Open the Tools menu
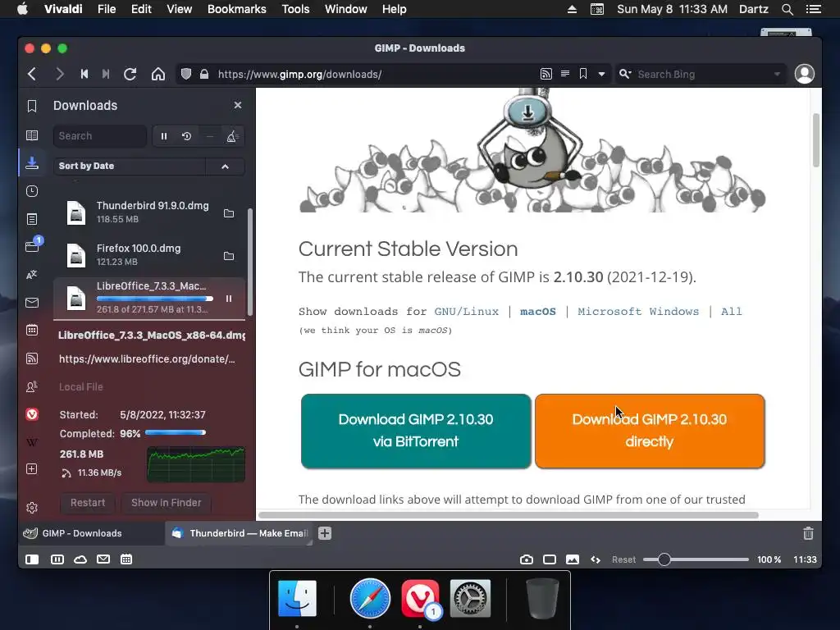This screenshot has width=840, height=630. (x=295, y=9)
